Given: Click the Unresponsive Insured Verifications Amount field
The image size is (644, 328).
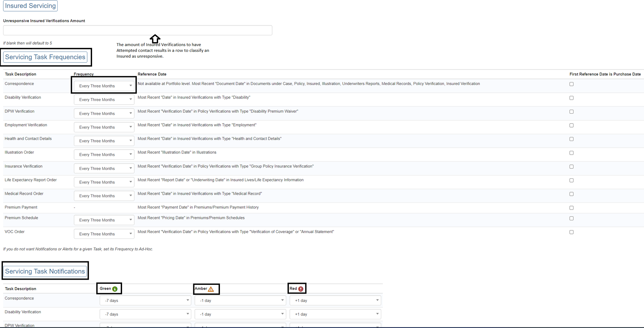Looking at the screenshot, I should 137,30.
